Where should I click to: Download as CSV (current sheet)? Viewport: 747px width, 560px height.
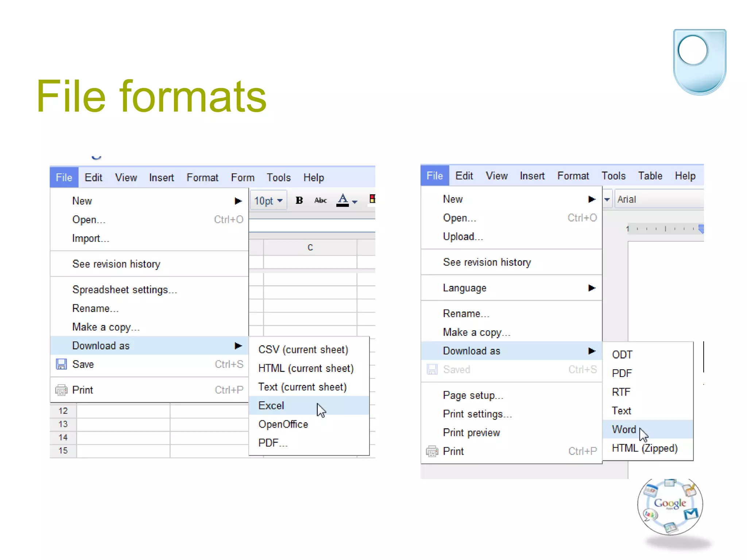[x=309, y=350]
